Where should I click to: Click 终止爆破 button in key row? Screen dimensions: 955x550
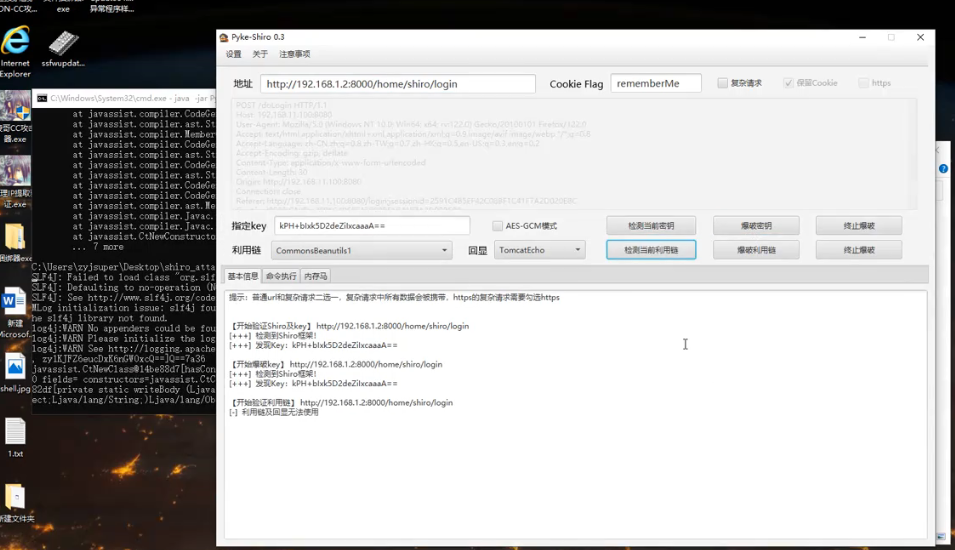click(859, 225)
